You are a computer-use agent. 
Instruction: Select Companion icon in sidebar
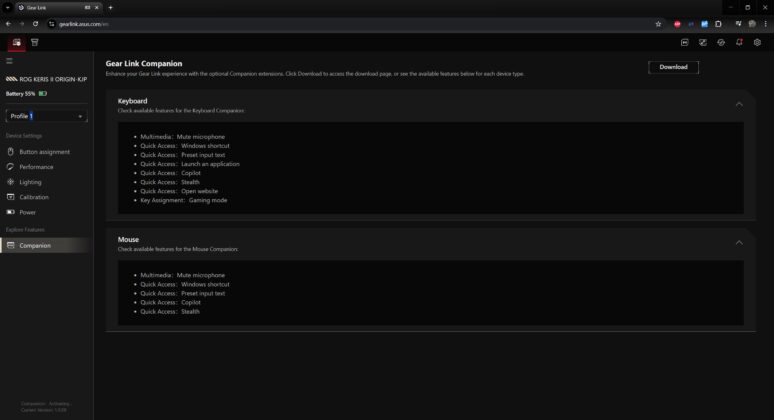coord(10,245)
